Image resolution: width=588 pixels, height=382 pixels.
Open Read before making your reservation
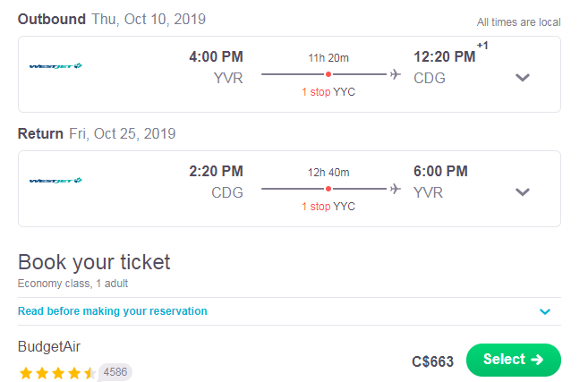(x=113, y=311)
